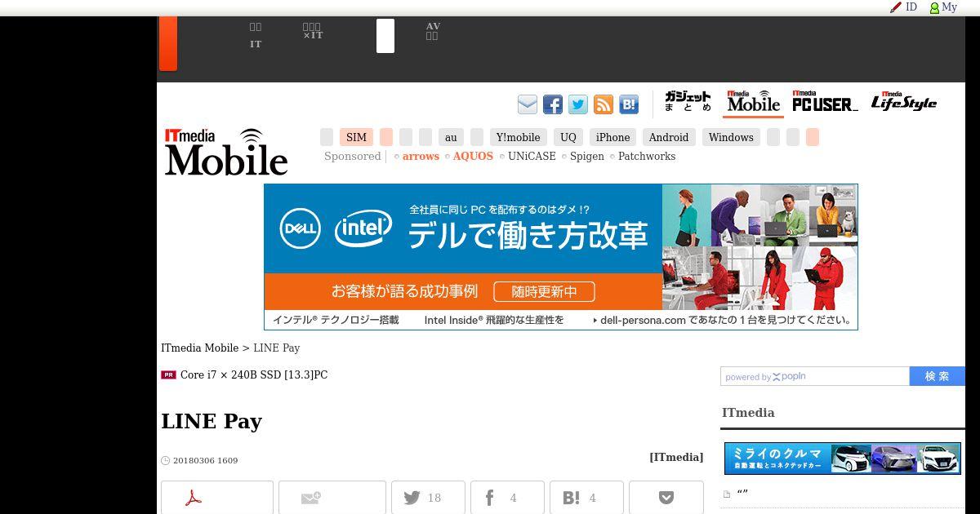This screenshot has width=980, height=514.
Task: Click the orange tab in dark top bar
Action: coord(168,43)
